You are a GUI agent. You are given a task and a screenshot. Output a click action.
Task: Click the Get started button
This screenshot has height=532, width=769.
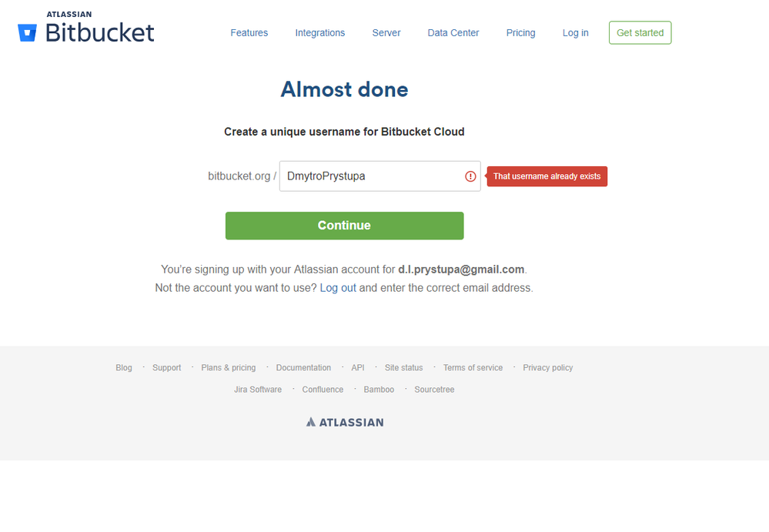[640, 33]
